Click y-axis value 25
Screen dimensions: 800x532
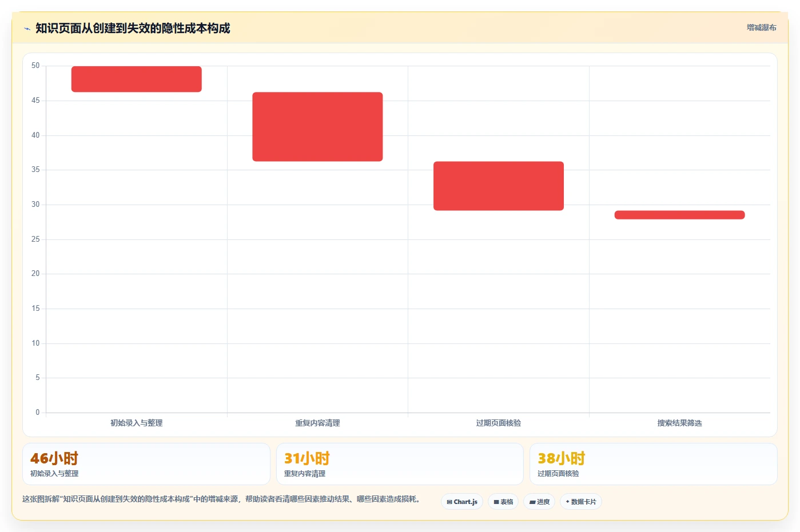coord(35,239)
